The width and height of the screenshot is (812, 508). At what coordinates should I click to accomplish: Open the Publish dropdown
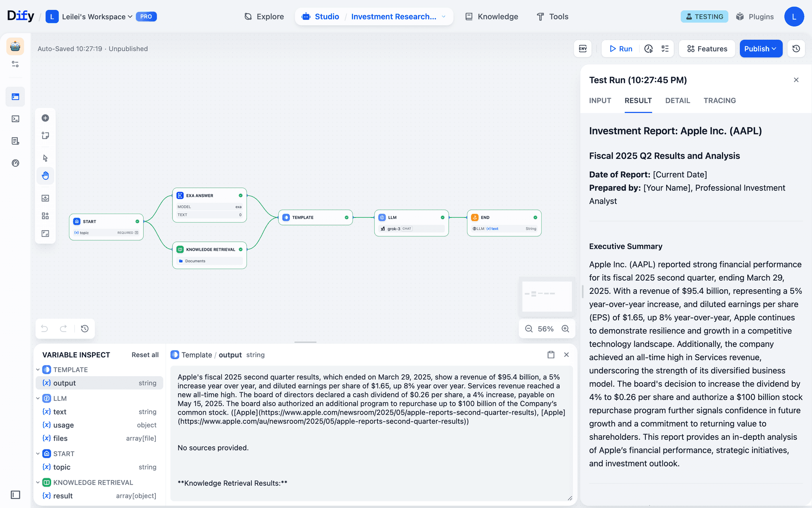pyautogui.click(x=760, y=48)
